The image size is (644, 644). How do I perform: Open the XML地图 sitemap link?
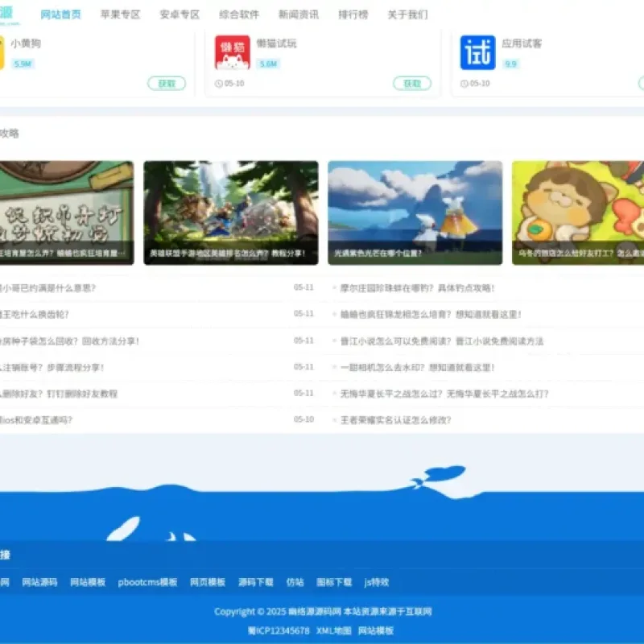pyautogui.click(x=333, y=630)
